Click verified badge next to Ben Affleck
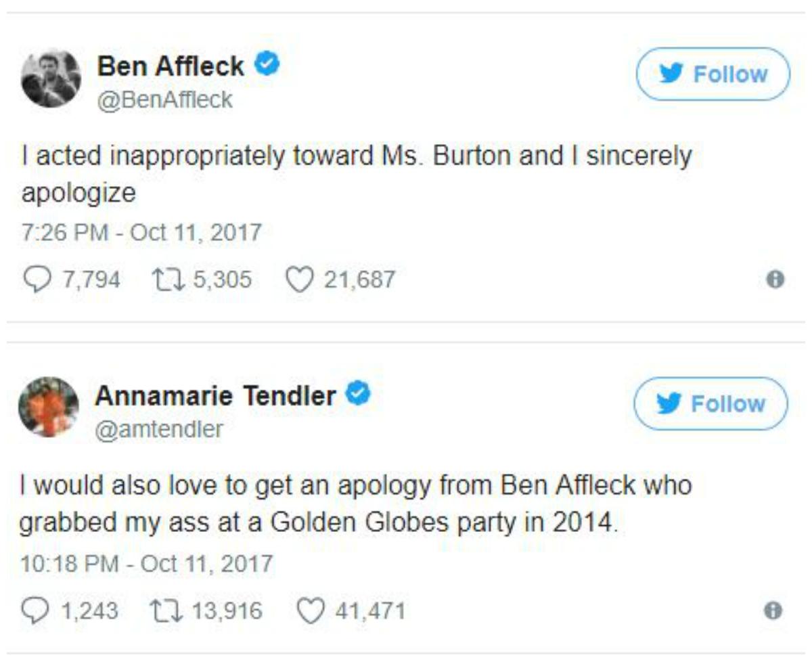This screenshot has height=666, width=812. pyautogui.click(x=267, y=64)
